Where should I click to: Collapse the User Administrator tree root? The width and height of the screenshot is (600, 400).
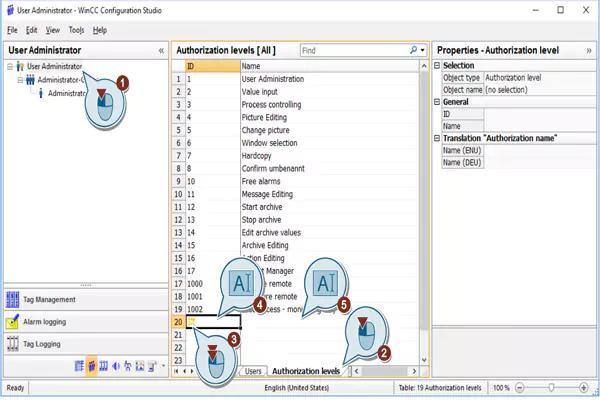10,67
